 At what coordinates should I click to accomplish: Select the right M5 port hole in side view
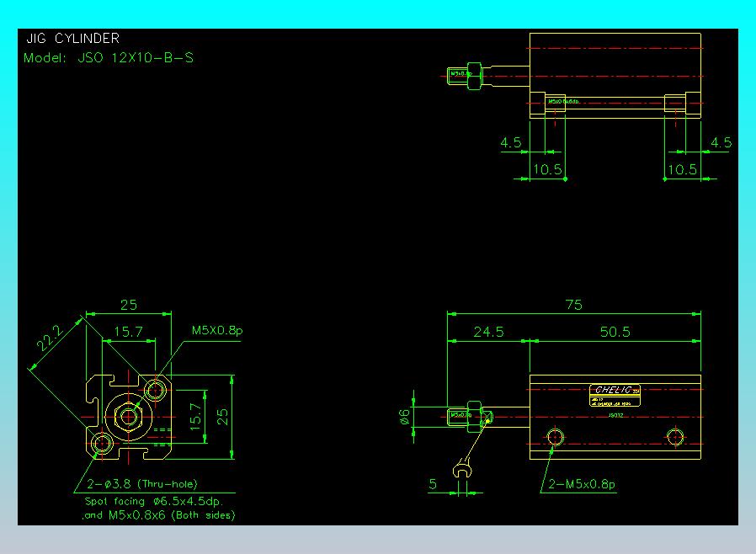[675, 438]
